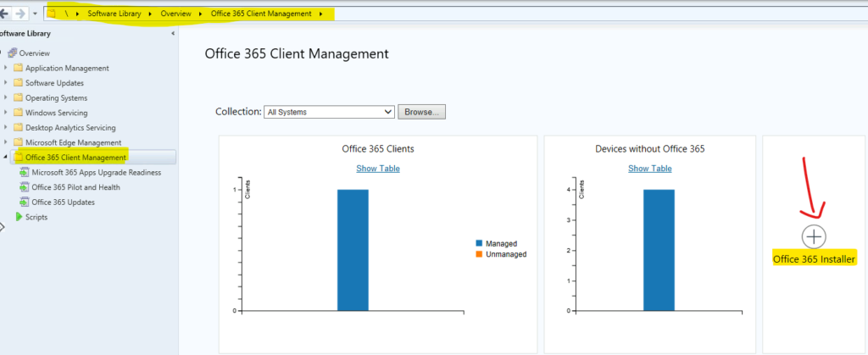868x355 pixels.
Task: Click the Windows Servicing folder icon
Action: [x=19, y=113]
